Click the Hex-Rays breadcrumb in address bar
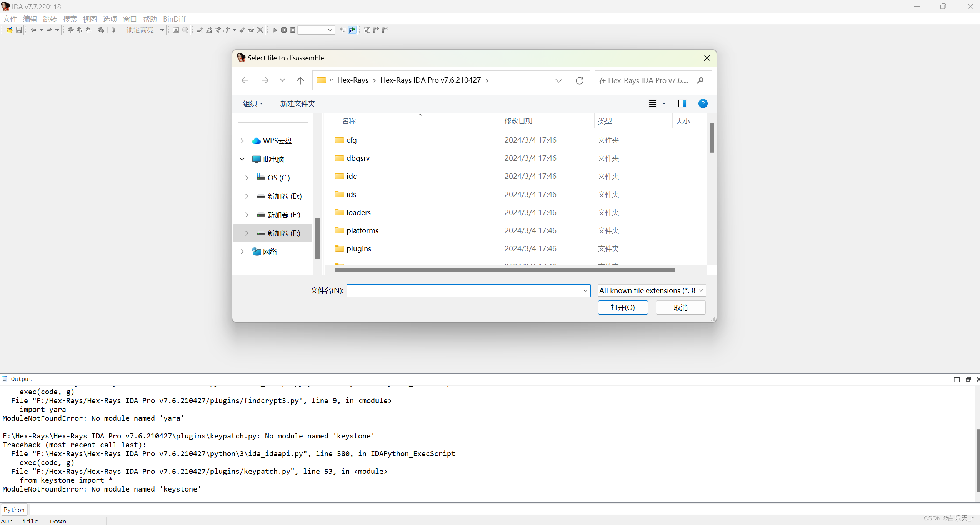 (353, 80)
